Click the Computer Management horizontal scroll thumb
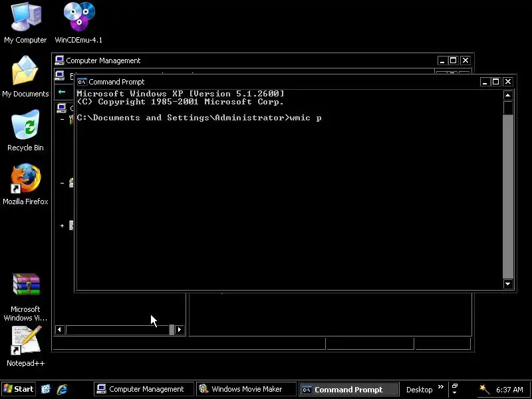The width and height of the screenshot is (532, 399). click(x=172, y=329)
